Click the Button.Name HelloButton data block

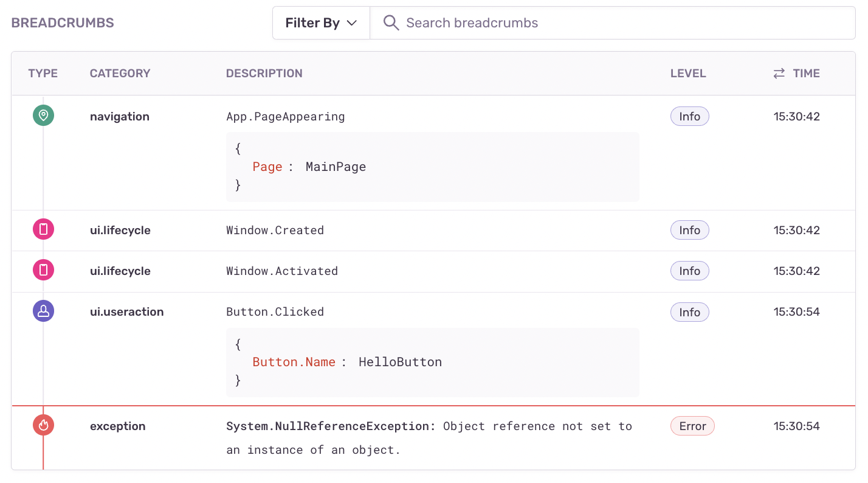pos(432,363)
